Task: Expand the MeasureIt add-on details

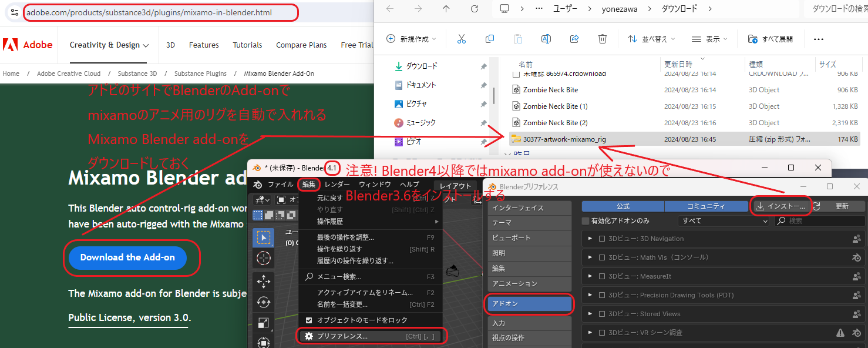Action: (590, 276)
